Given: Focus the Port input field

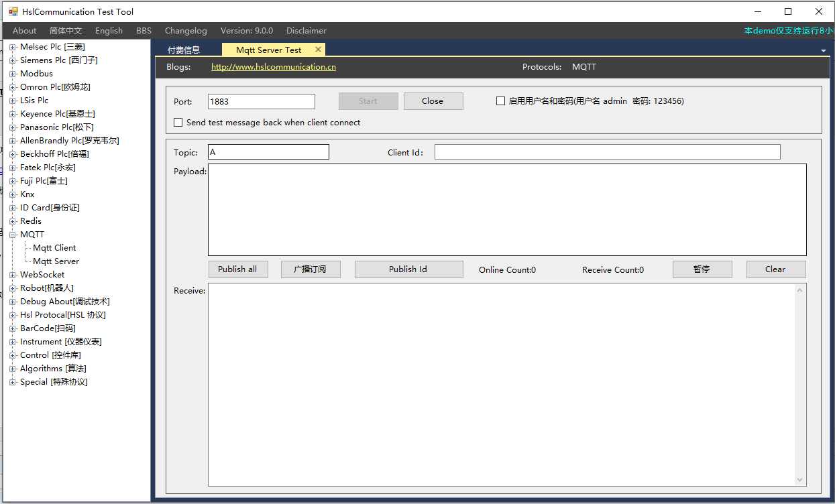Looking at the screenshot, I should point(262,101).
